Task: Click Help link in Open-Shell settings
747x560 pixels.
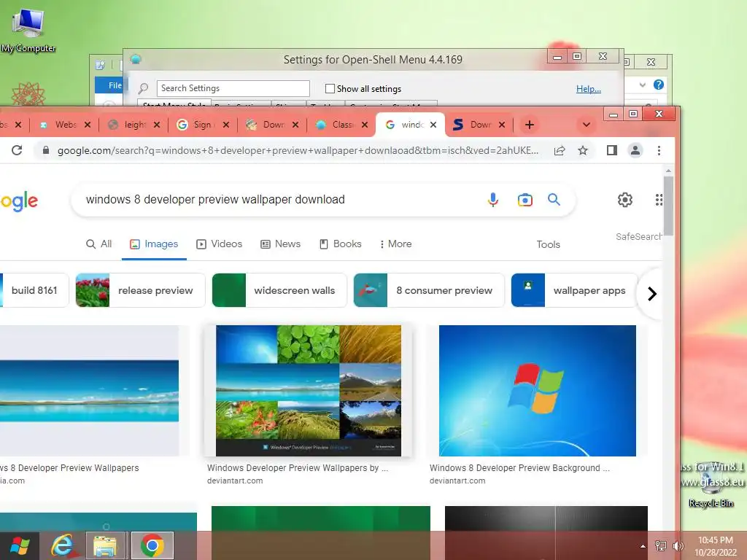Action: pos(589,88)
